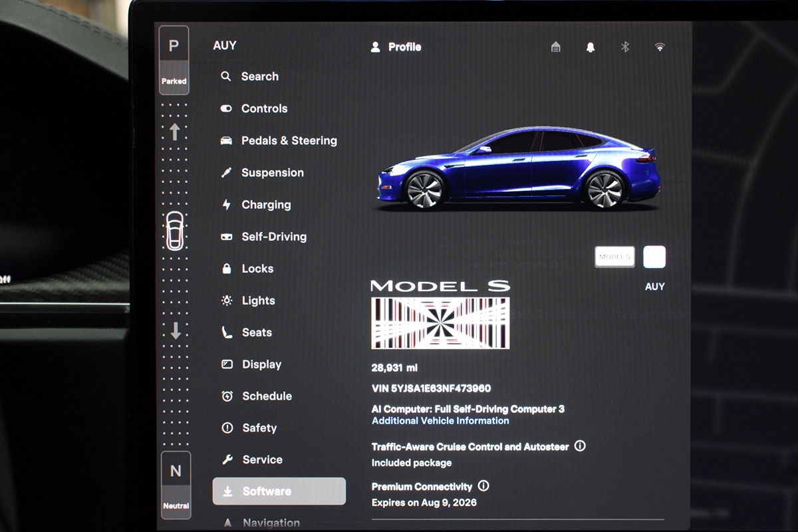The image size is (798, 532).
Task: Select Park at top of gear strip
Action: point(174,61)
